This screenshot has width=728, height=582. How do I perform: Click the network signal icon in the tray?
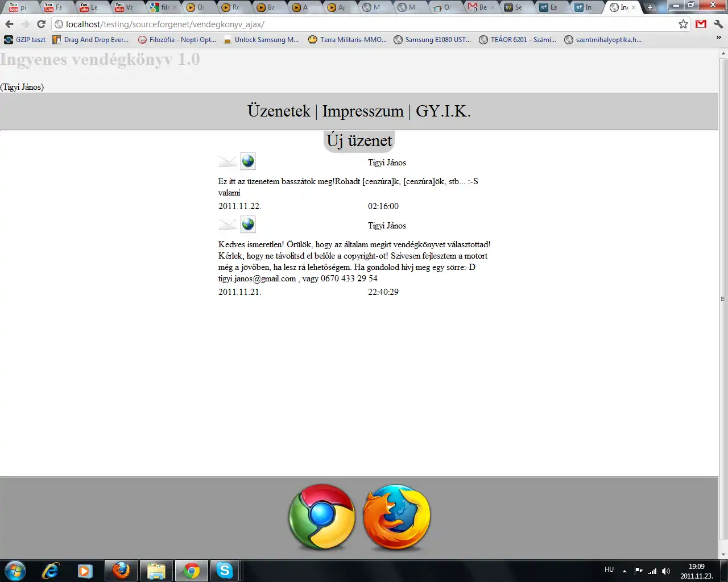pyautogui.click(x=652, y=571)
